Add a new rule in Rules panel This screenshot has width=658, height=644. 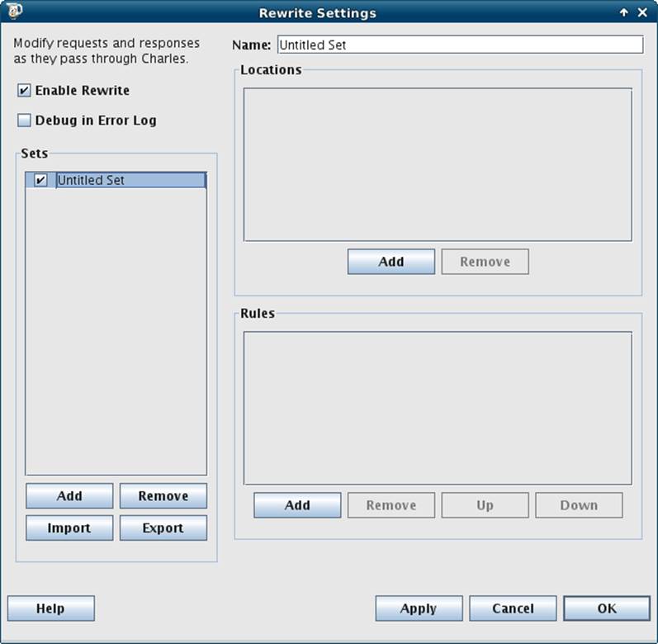[x=297, y=505]
